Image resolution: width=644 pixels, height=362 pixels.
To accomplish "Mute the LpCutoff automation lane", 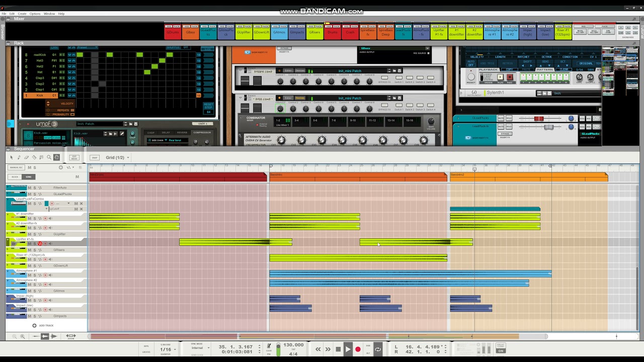I will [x=76, y=209].
